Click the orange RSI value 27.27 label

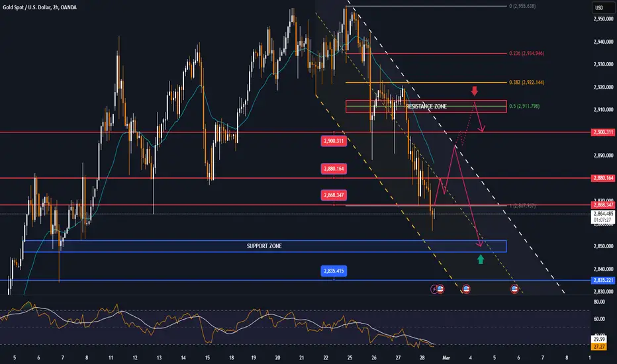click(599, 347)
